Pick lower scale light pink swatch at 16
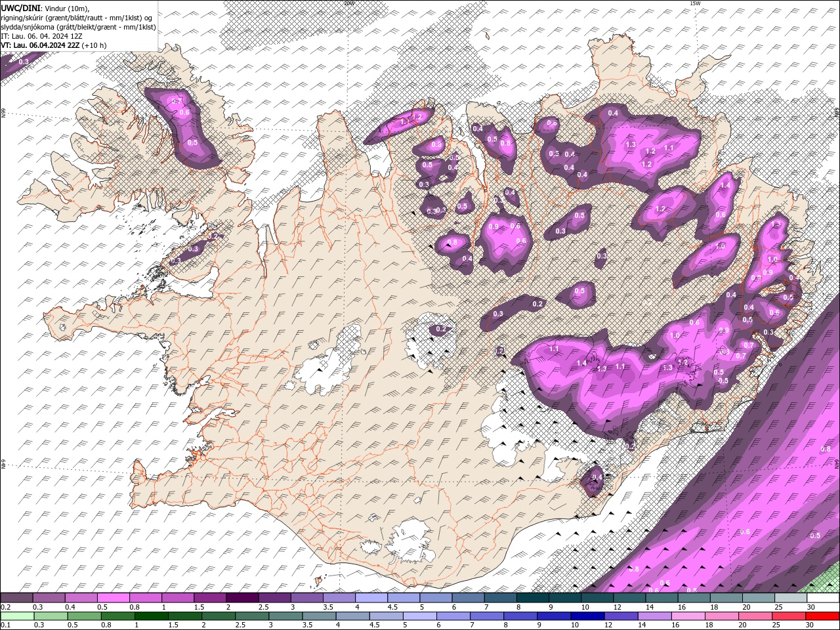 click(x=688, y=616)
